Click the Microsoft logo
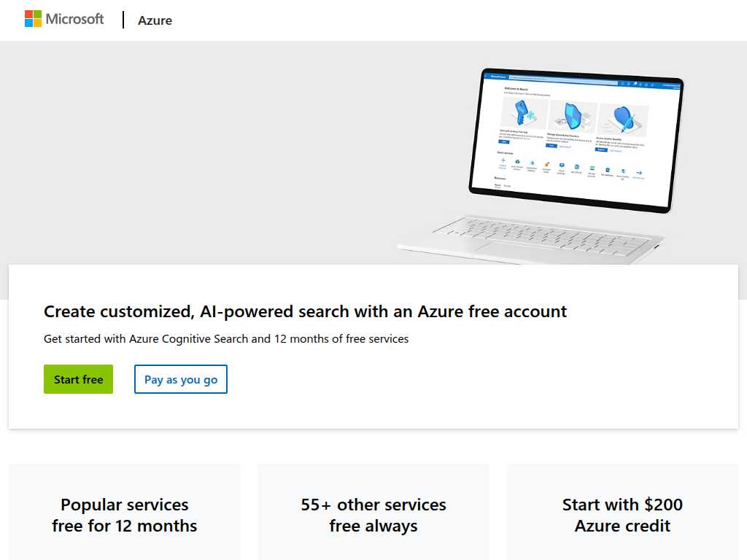 [x=64, y=19]
